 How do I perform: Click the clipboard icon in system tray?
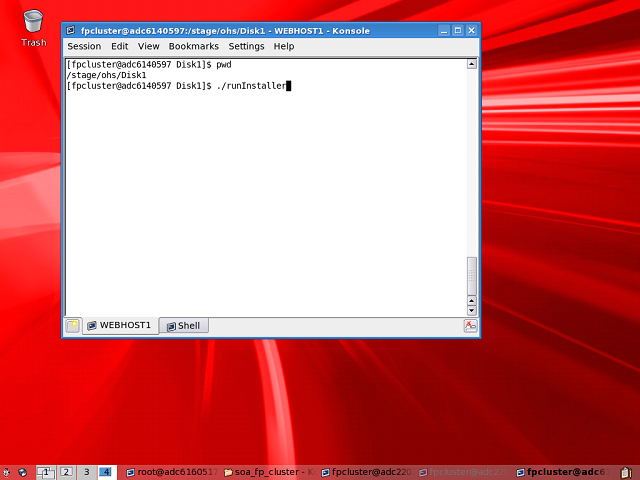[627, 473]
